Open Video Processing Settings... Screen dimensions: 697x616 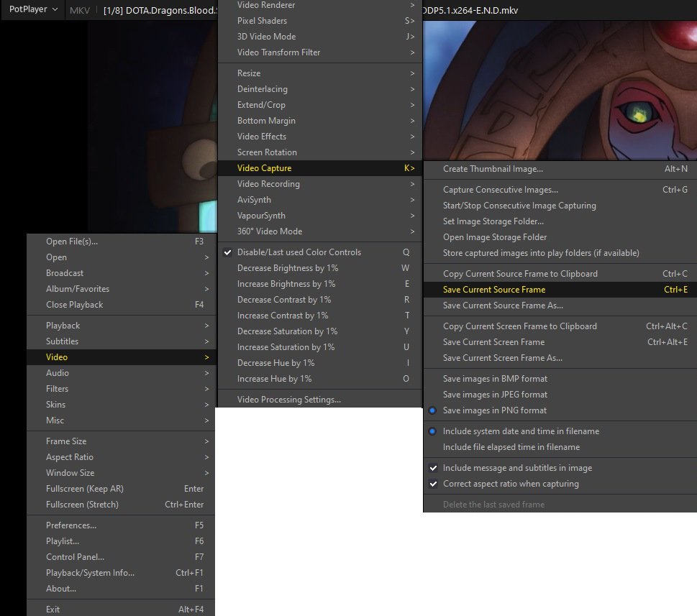pos(319,400)
